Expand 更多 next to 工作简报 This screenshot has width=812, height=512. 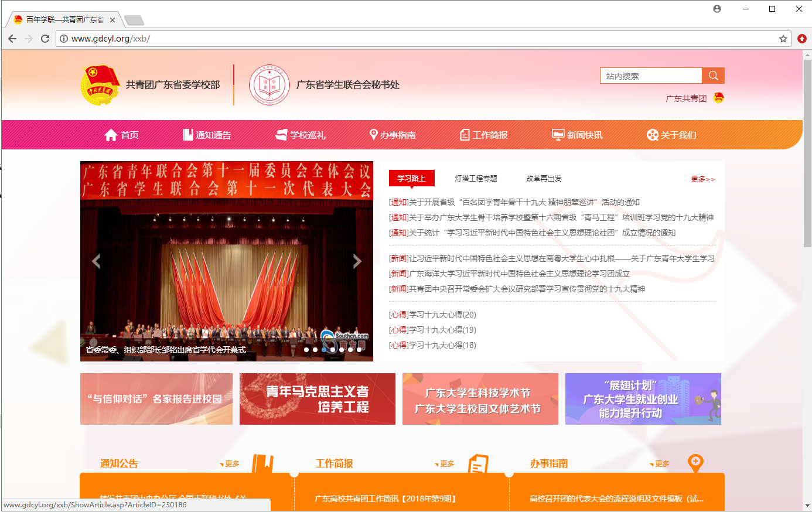point(446,464)
